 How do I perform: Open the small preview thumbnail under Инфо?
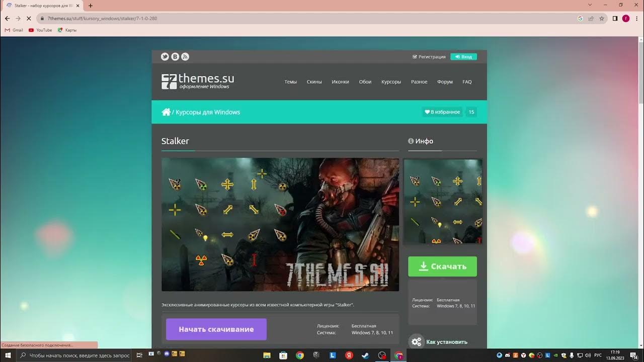click(443, 202)
